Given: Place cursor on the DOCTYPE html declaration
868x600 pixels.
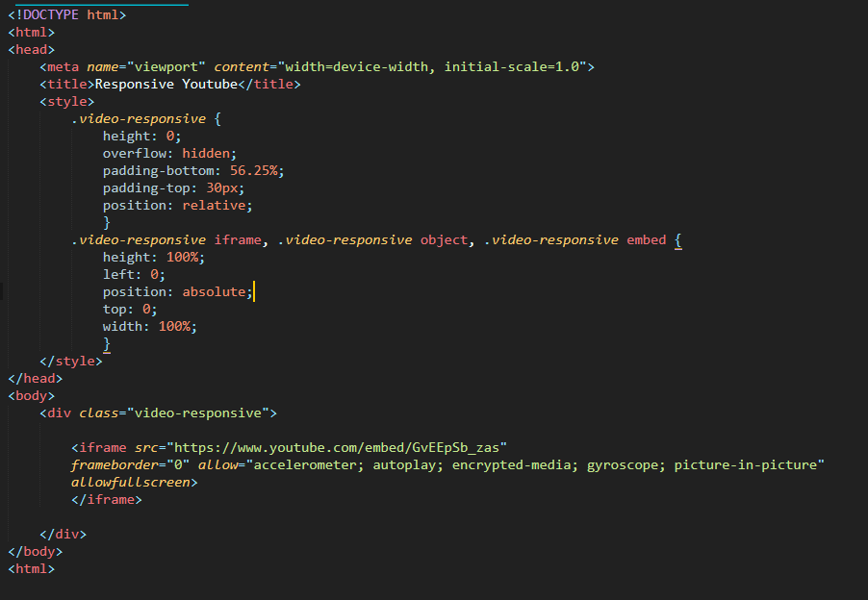Looking at the screenshot, I should (67, 15).
